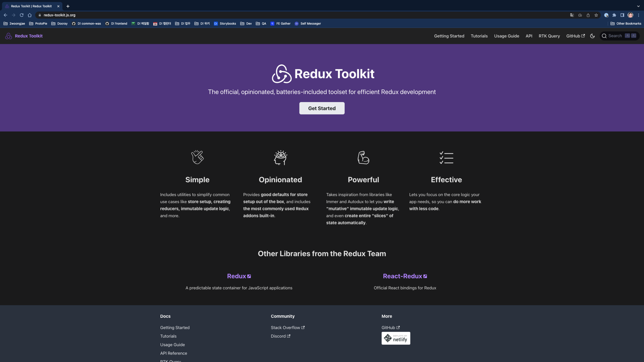Screen dimensions: 644x362
Task: Open the 1Password extension icon
Action: coord(606,15)
